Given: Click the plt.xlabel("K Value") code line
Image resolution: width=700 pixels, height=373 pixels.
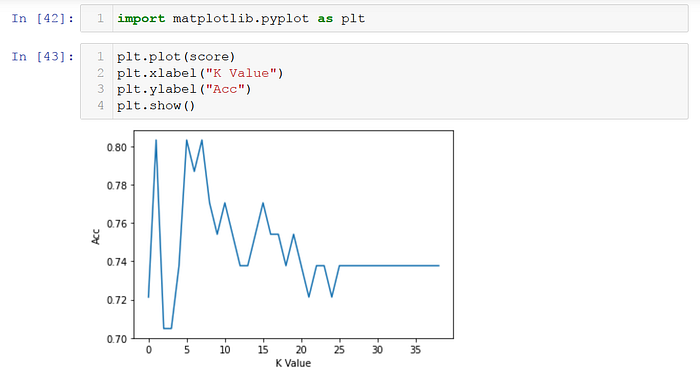Looking at the screenshot, I should coord(200,73).
